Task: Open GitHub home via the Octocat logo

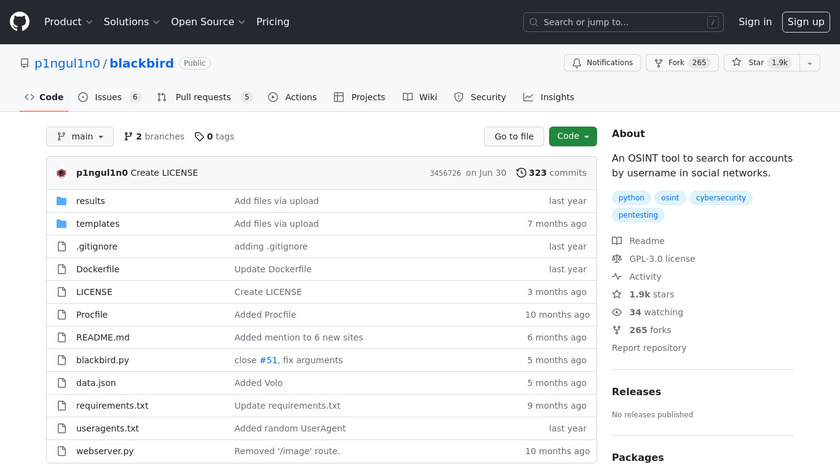Action: [x=19, y=22]
